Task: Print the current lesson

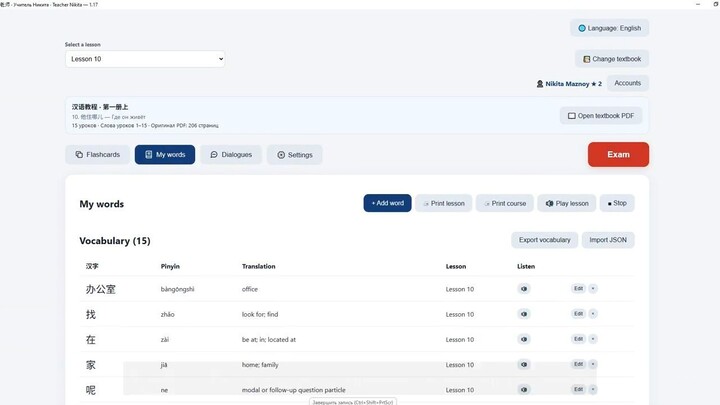Action: click(x=444, y=203)
